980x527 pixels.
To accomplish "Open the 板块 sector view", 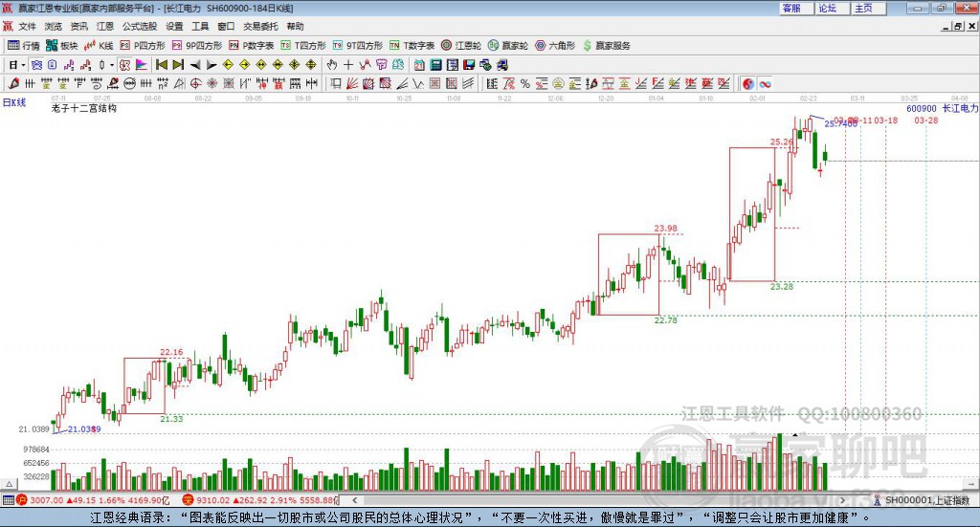I will pyautogui.click(x=62, y=46).
